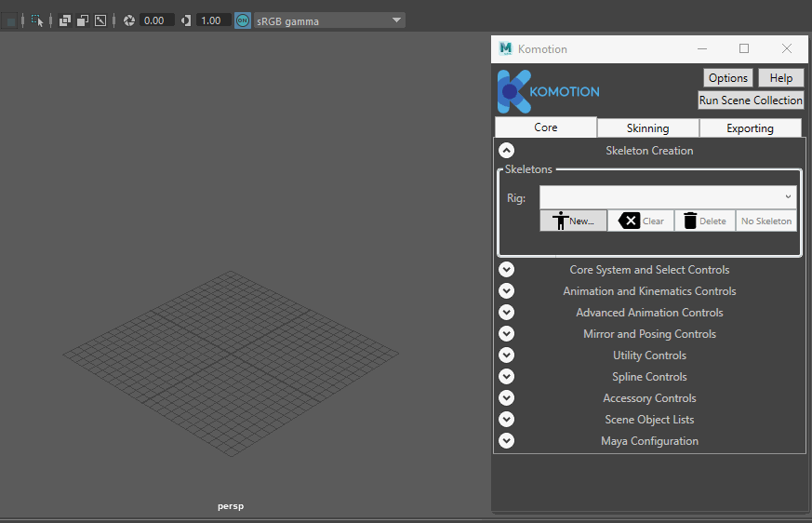Minimize the Komotion window
Viewport: 812px width, 523px height.
click(x=702, y=48)
